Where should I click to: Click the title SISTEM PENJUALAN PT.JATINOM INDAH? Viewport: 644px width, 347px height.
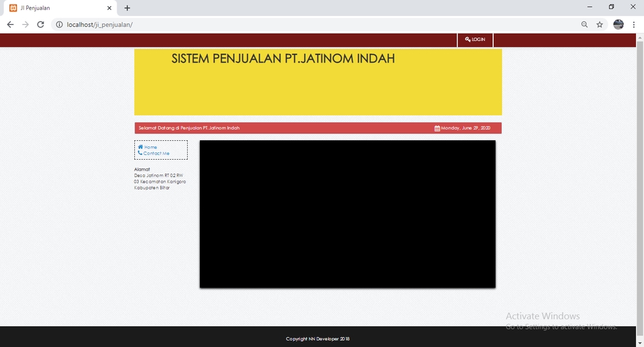pos(283,58)
